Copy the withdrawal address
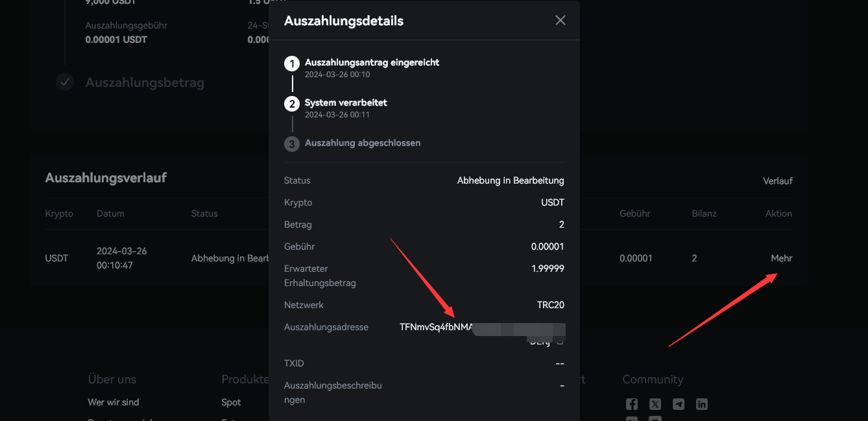 tap(560, 341)
